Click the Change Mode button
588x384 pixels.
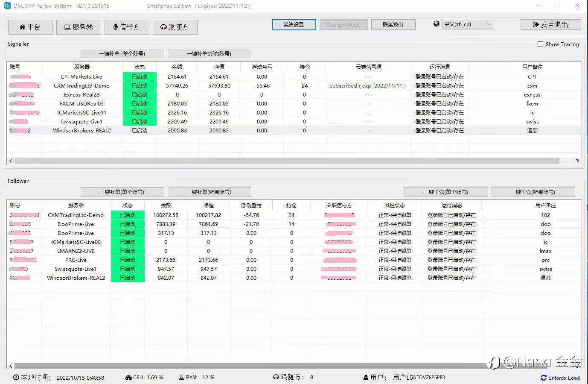[x=343, y=25]
